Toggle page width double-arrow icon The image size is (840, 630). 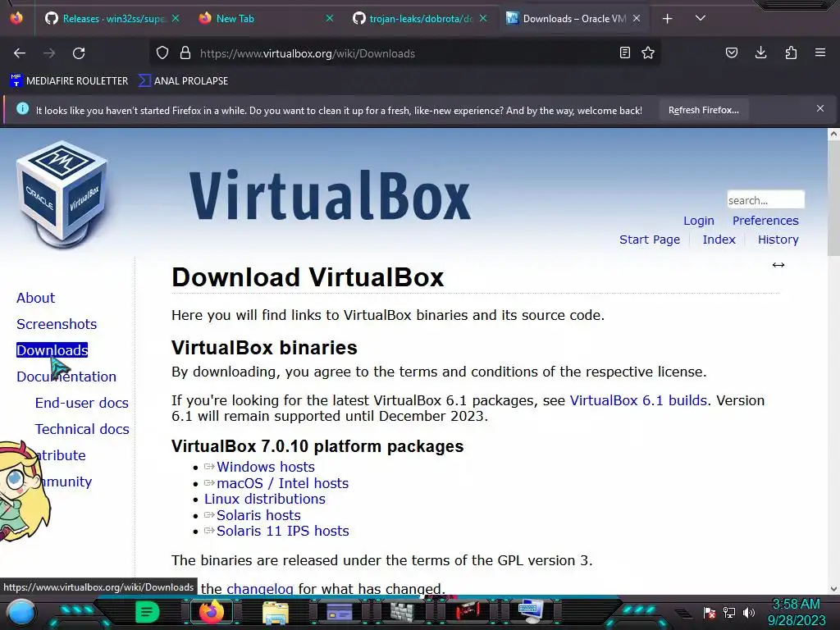[x=778, y=265]
